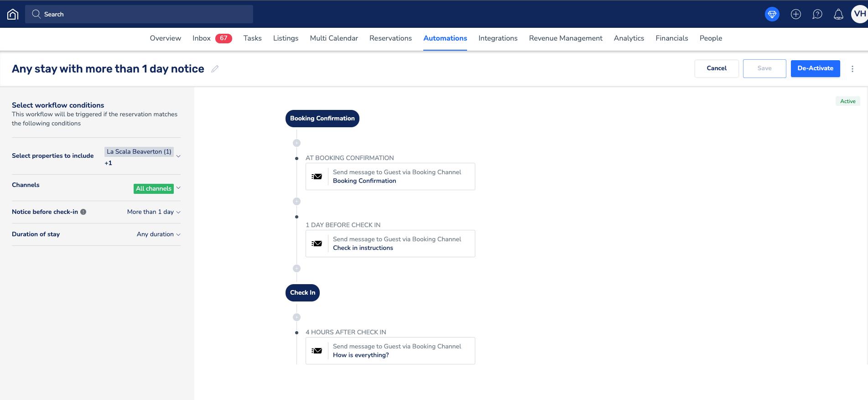The height and width of the screenshot is (400, 868).
Task: Switch to the Overview tab
Action: [x=166, y=38]
